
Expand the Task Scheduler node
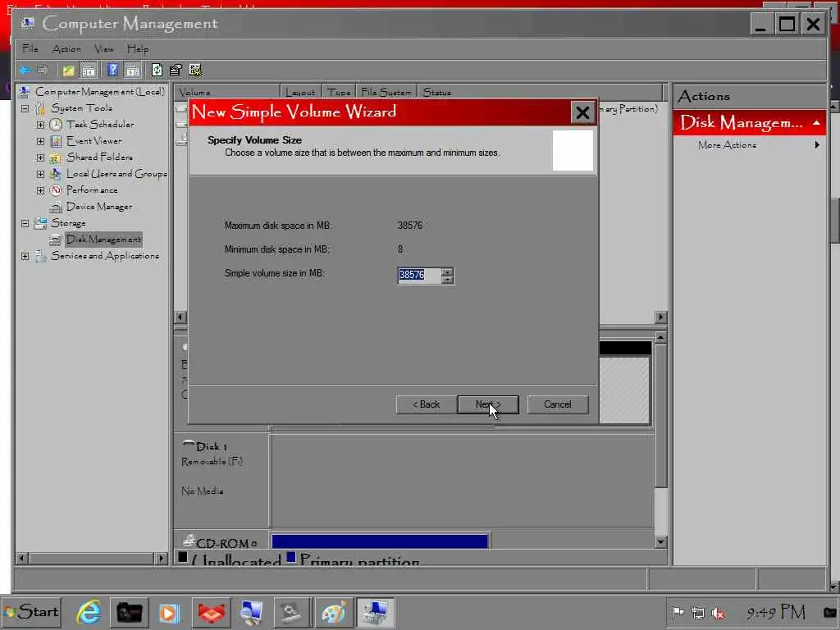coord(41,125)
